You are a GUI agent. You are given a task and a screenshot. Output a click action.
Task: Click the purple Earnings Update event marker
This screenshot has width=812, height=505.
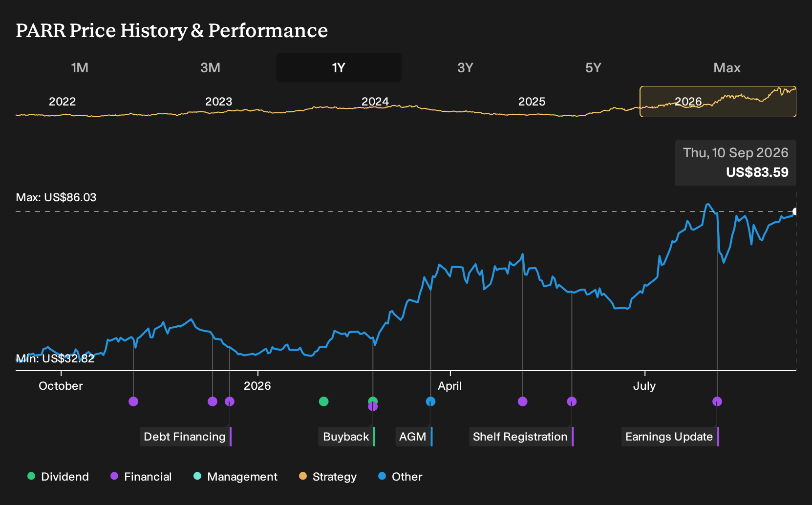click(x=717, y=401)
